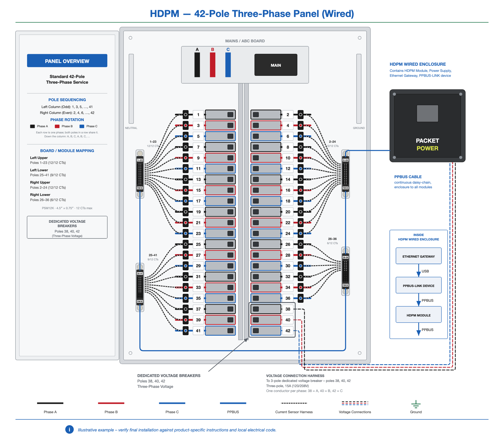Click the NEUTRAL bar on left side
Viewport: 504px width, 441px height.
(x=131, y=89)
